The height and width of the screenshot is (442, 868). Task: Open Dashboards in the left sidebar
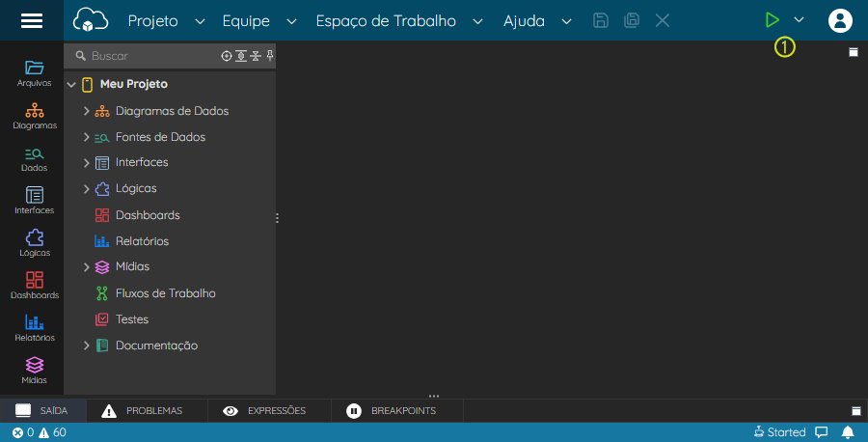click(35, 286)
